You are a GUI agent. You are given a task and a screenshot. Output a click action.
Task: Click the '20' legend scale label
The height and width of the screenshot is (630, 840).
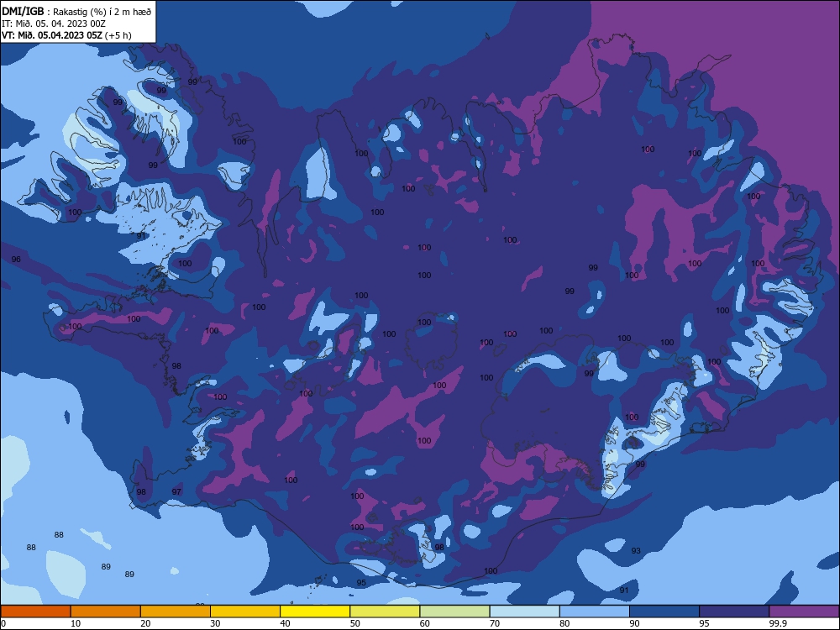[x=145, y=623]
